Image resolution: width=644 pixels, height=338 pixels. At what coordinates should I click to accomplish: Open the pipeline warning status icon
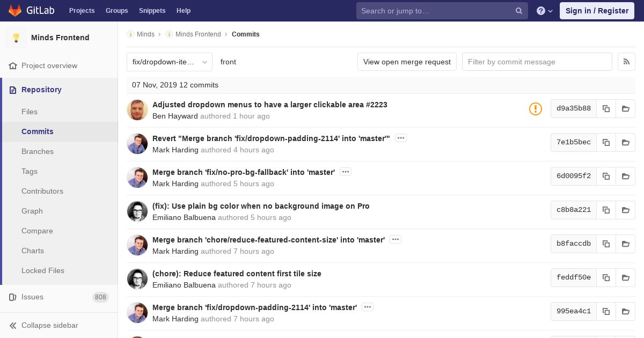coord(535,109)
